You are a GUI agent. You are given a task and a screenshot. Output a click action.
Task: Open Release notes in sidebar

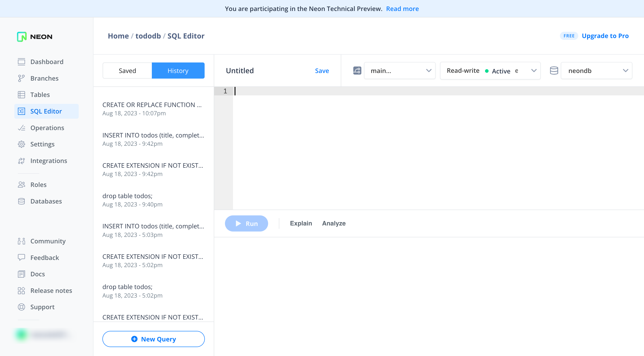51,290
